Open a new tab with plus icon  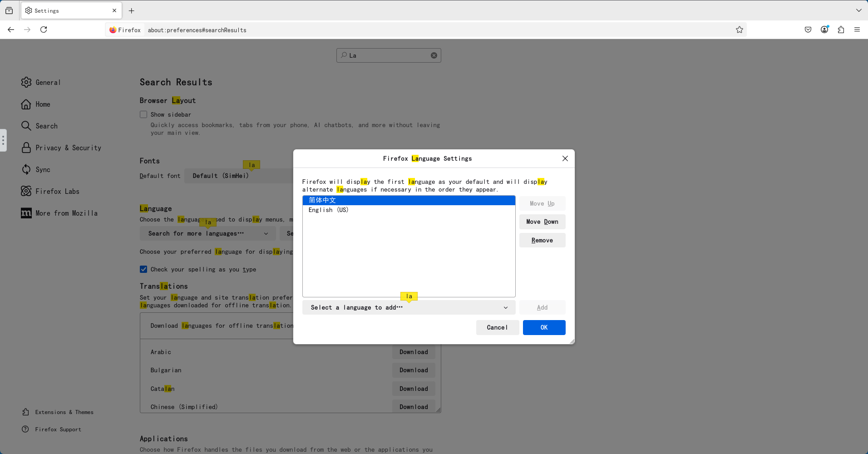point(132,10)
